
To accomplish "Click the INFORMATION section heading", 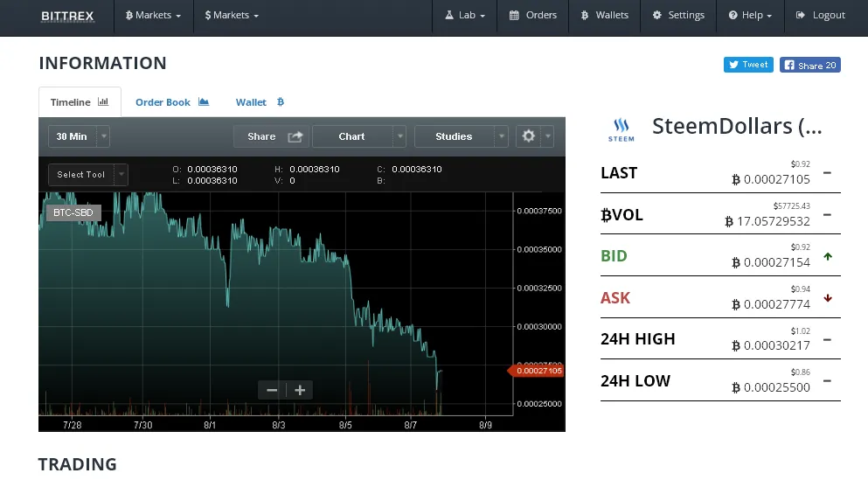I will [102, 63].
